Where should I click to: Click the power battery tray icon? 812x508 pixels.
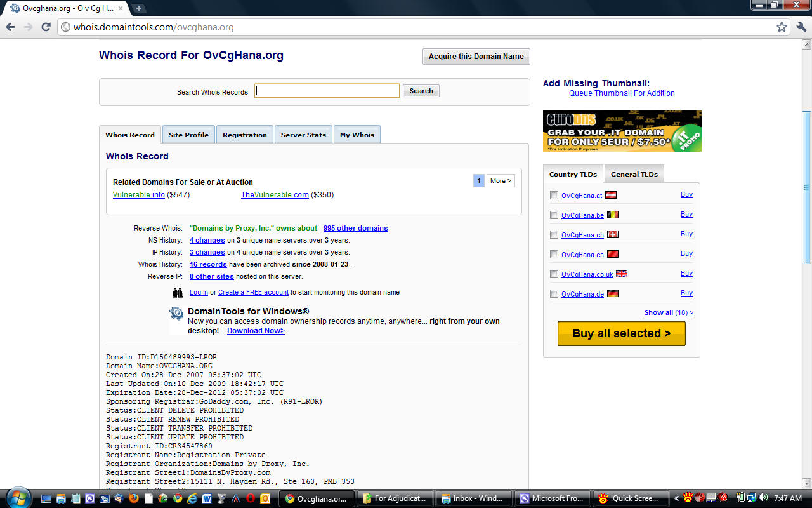pos(741,497)
